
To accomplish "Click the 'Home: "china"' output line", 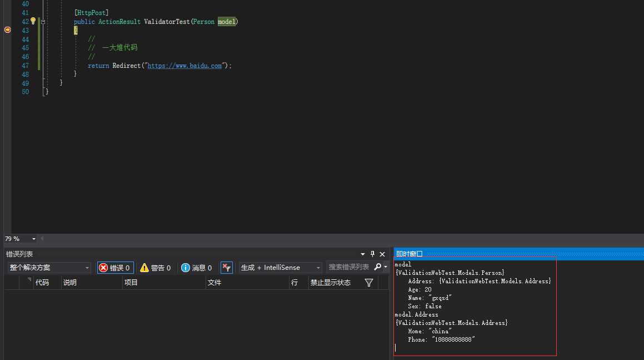I will (430, 331).
